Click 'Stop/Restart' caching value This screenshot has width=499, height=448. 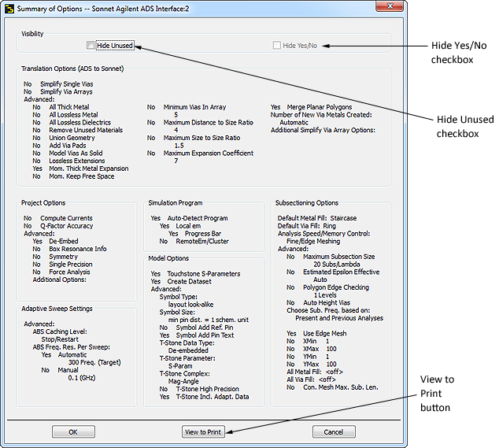click(60, 339)
